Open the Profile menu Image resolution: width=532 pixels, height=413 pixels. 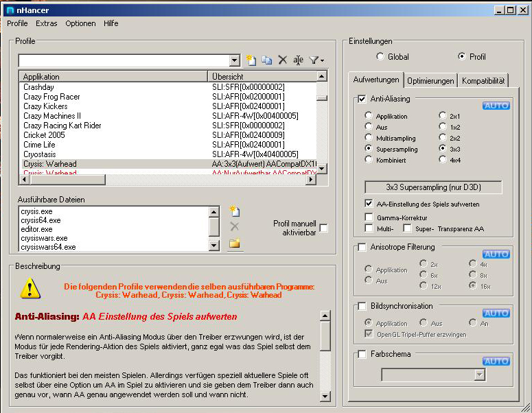tap(17, 23)
